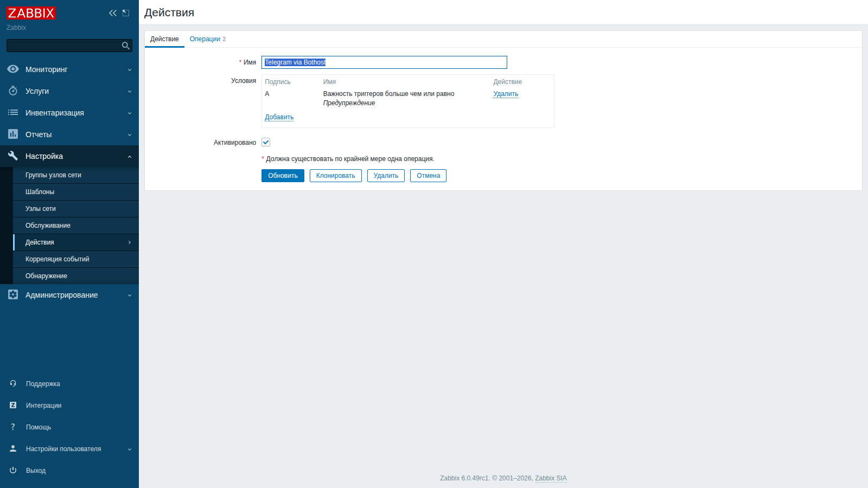Collapse Настройка menu chevron
Screen dimensions: 868x488
130,156
